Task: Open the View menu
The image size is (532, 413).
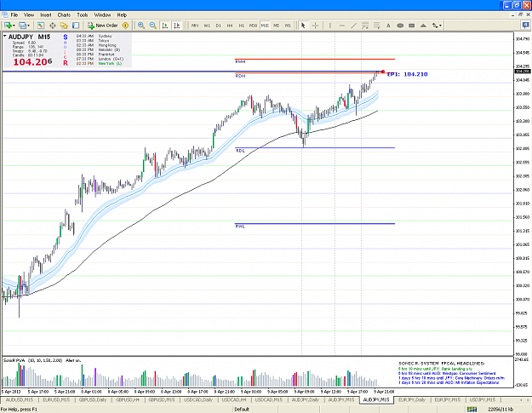Action: [x=29, y=15]
